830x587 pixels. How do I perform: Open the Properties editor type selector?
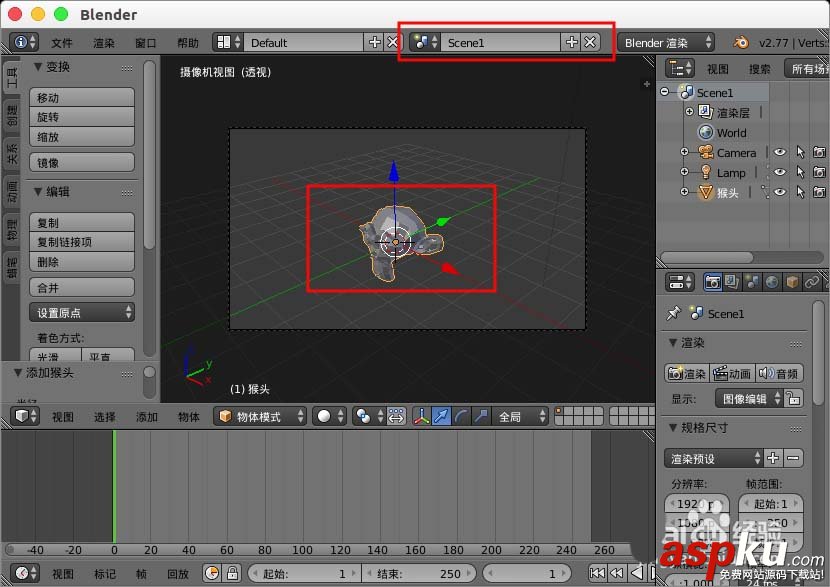tap(680, 282)
